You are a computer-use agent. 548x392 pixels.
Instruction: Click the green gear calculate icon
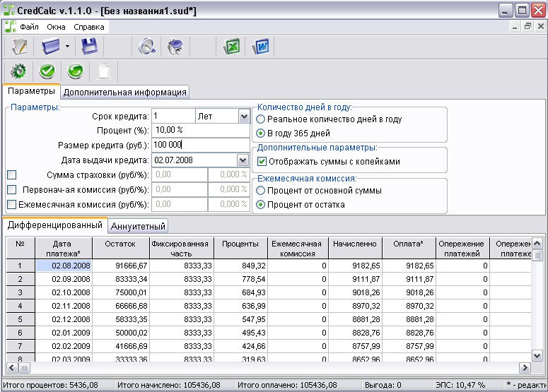pyautogui.click(x=19, y=71)
